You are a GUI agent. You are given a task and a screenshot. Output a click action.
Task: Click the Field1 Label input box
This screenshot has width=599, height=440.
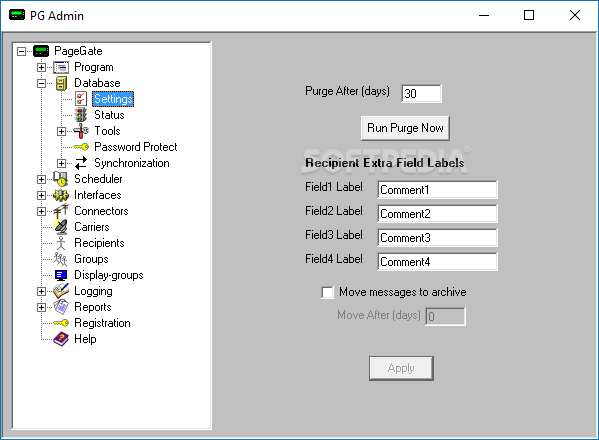pos(437,190)
